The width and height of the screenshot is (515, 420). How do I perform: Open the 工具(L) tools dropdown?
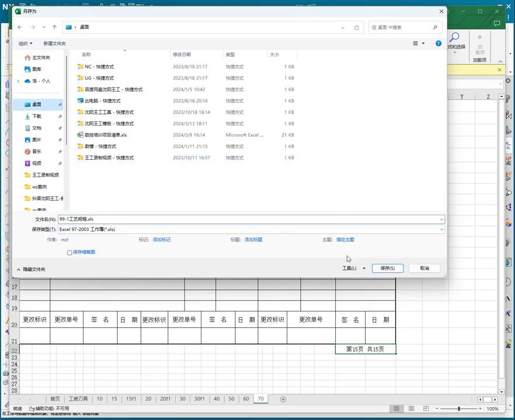[x=353, y=268]
